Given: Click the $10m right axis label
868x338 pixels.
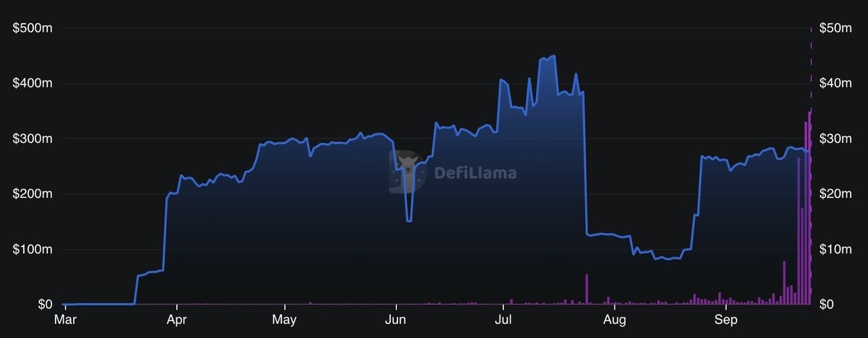Looking at the screenshot, I should (x=835, y=249).
